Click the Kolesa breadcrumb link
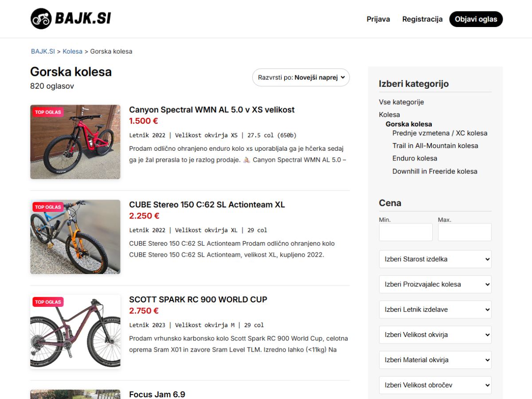Viewport: 532px width, 399px height. pyautogui.click(x=72, y=51)
